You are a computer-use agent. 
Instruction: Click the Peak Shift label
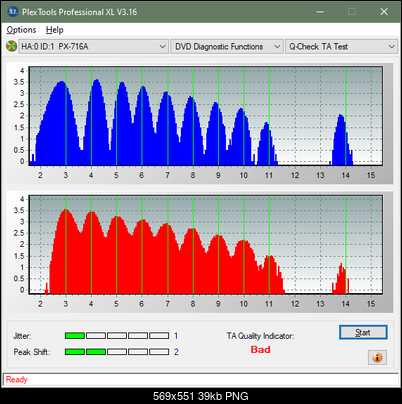coord(32,352)
